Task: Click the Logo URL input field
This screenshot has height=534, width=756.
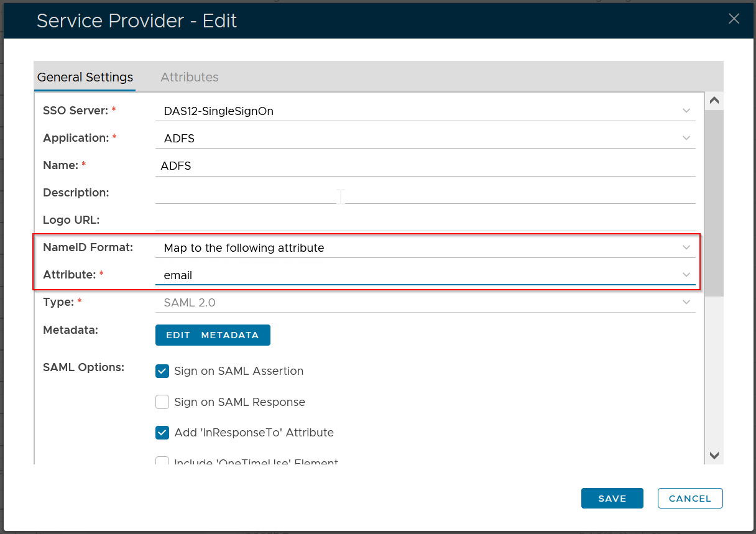Action: click(425, 221)
